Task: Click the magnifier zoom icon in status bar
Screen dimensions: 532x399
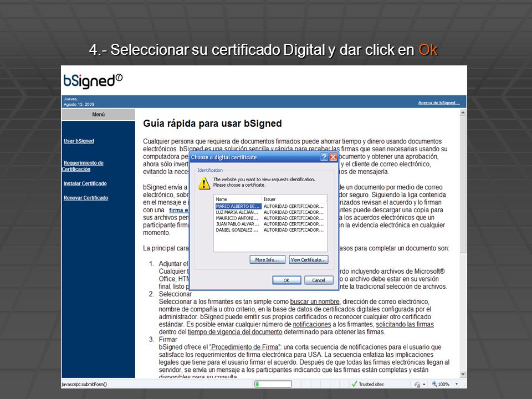Action: [x=434, y=384]
